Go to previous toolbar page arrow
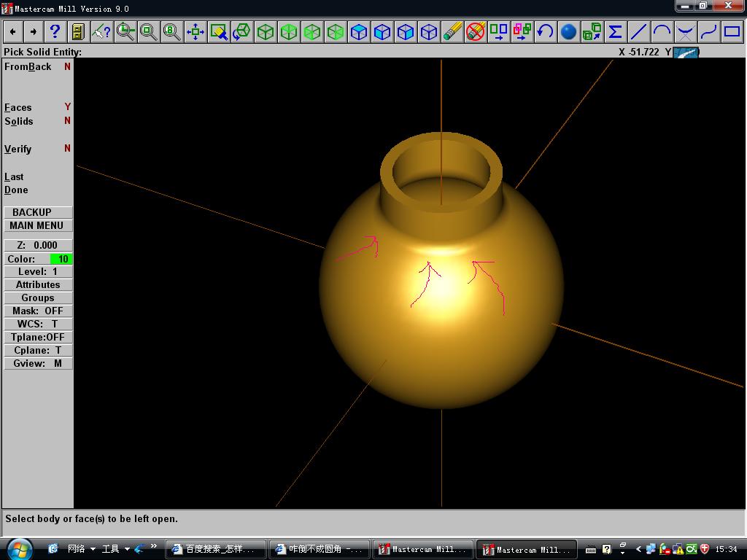747x560 pixels. (x=13, y=32)
